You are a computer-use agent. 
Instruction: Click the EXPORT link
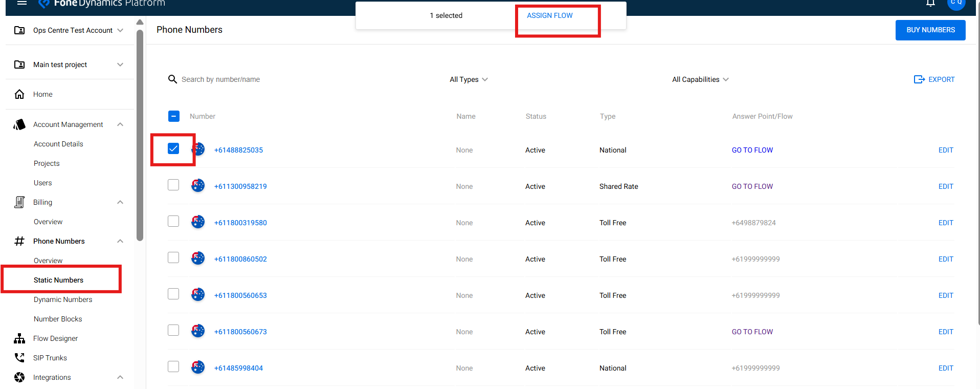click(x=942, y=79)
